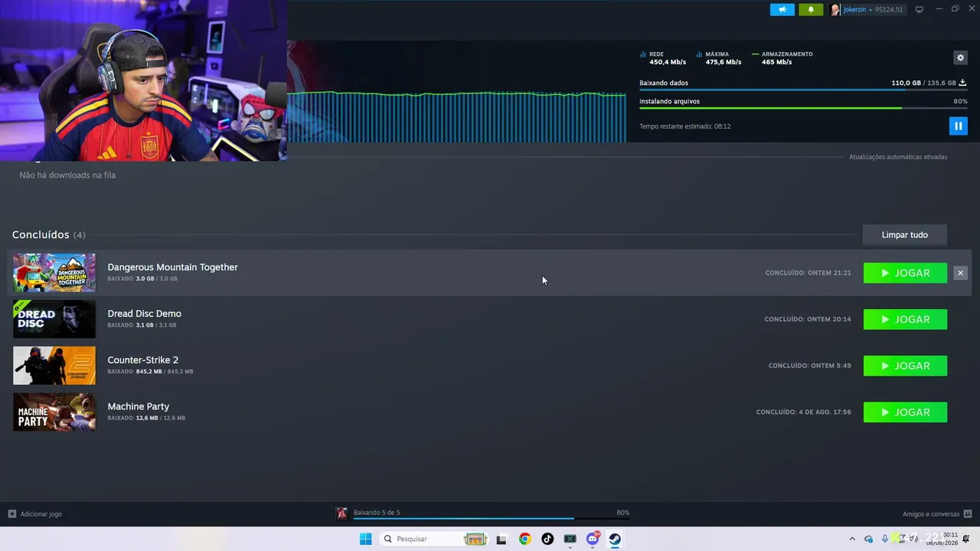Click the Não há downloads na fila text
The height and width of the screenshot is (551, 980).
click(x=67, y=175)
